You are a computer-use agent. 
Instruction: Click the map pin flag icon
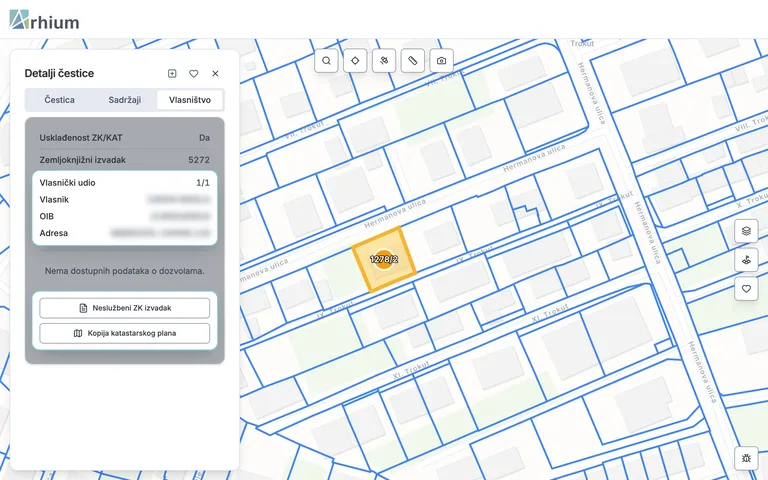(x=746, y=260)
